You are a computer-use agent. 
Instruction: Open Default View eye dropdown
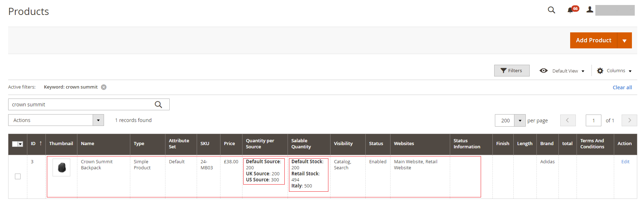pyautogui.click(x=562, y=71)
